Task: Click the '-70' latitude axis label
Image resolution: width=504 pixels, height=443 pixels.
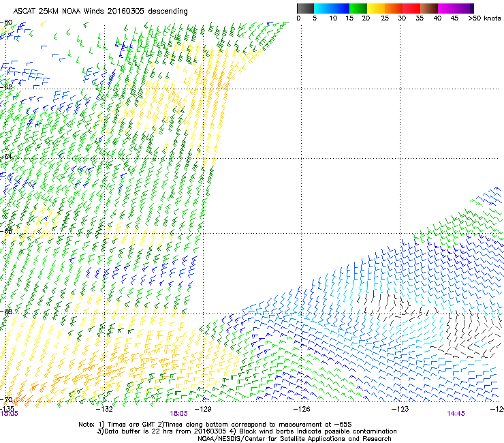Action: pyautogui.click(x=6, y=399)
